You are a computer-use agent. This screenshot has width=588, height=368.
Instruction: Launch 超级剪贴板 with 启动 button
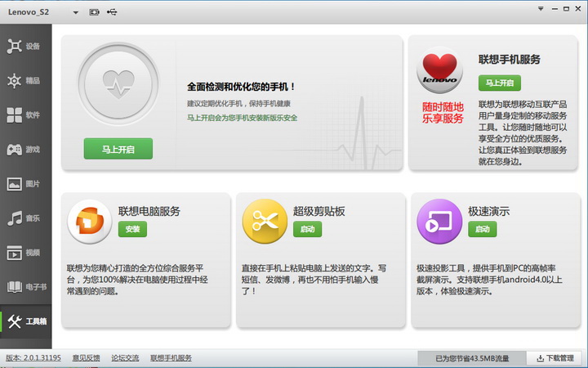pyautogui.click(x=307, y=229)
